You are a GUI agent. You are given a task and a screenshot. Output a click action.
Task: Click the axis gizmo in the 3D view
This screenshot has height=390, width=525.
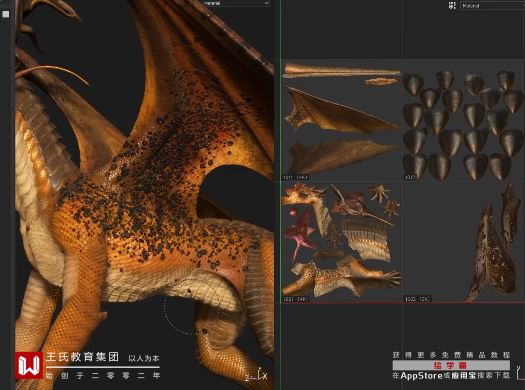[257, 375]
